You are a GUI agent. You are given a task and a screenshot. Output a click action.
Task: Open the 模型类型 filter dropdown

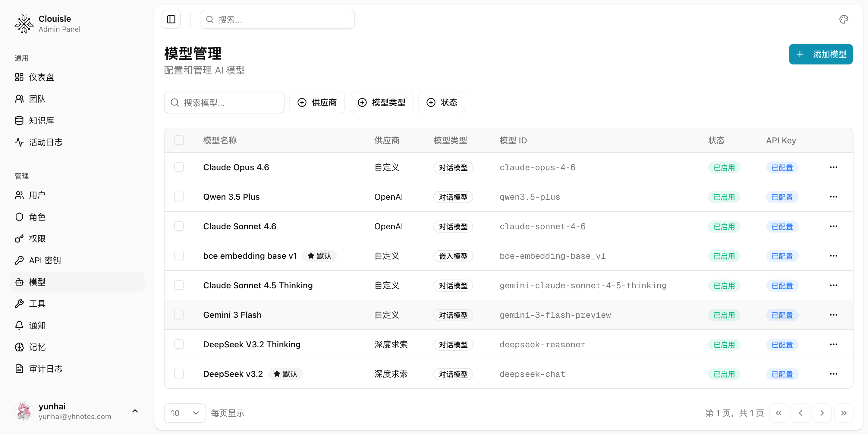382,102
